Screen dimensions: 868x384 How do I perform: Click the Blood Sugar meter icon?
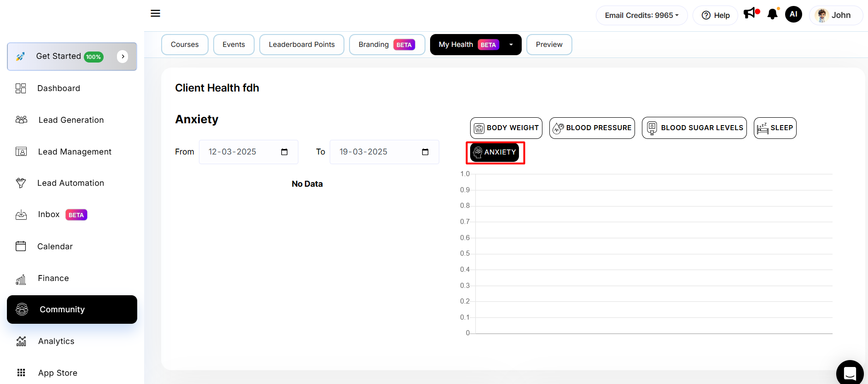click(x=652, y=128)
